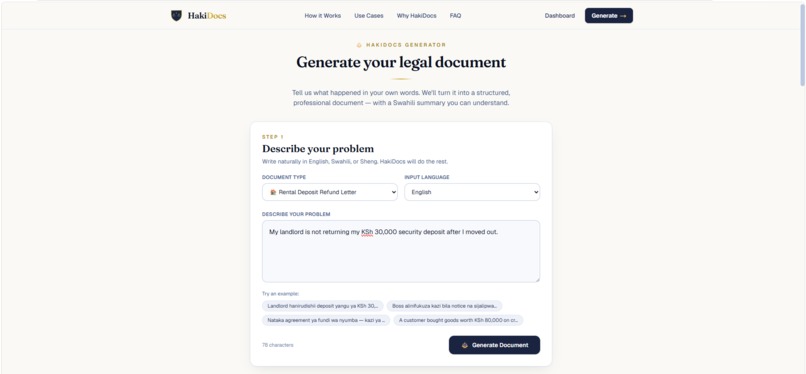Viewport: 806px width, 374px height.
Task: Open the How it Works nav link
Action: (x=322, y=16)
